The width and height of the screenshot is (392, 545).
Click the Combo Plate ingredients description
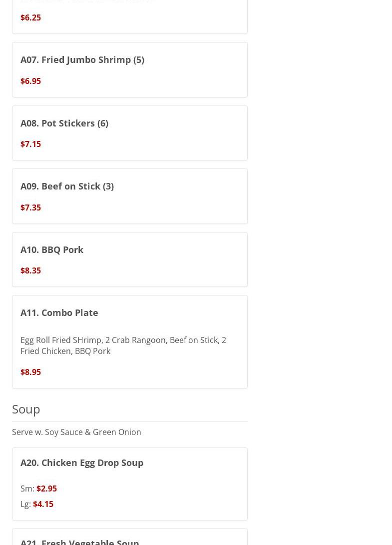pyautogui.click(x=123, y=345)
